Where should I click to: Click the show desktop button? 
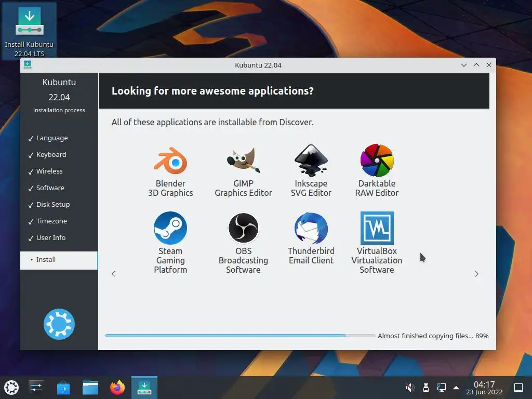(518, 388)
